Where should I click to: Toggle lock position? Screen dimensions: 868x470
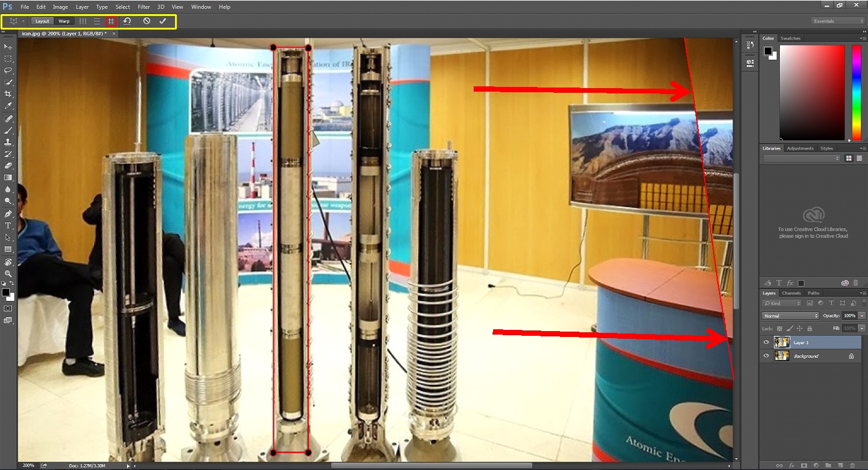point(799,328)
